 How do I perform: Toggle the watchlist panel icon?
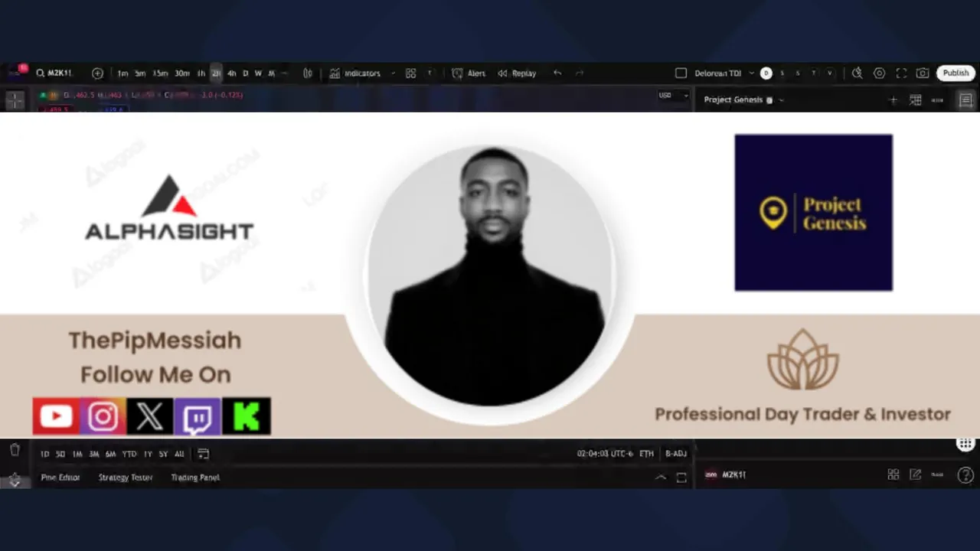click(965, 100)
